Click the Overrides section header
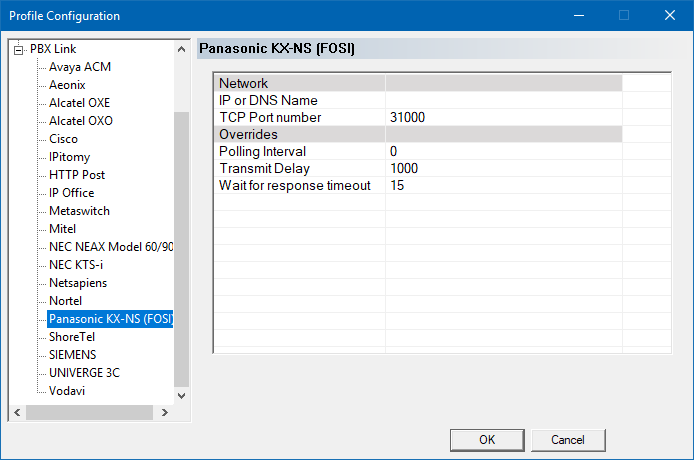Image resolution: width=694 pixels, height=460 pixels. pos(418,135)
